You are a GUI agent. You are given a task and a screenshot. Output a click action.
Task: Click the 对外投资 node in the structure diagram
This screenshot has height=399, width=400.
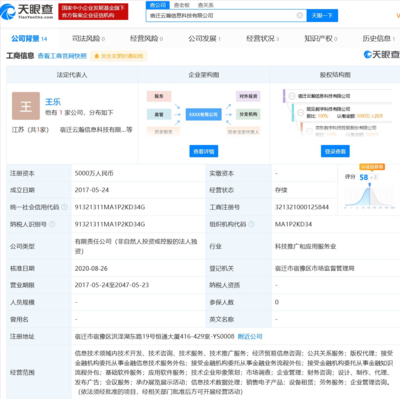click(x=248, y=96)
